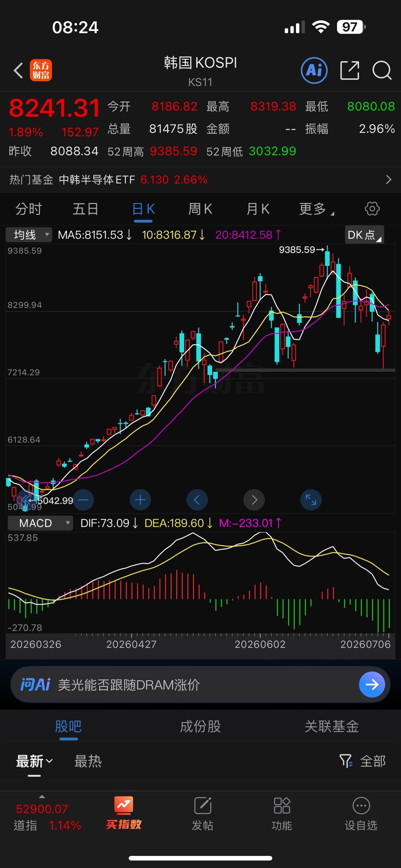Select the 周K tab
The height and width of the screenshot is (868, 401).
[200, 209]
